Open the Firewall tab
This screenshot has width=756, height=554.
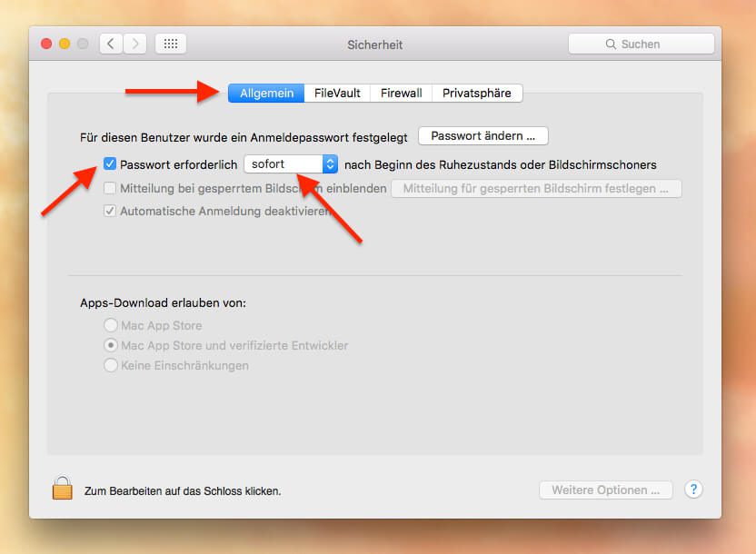pyautogui.click(x=401, y=93)
